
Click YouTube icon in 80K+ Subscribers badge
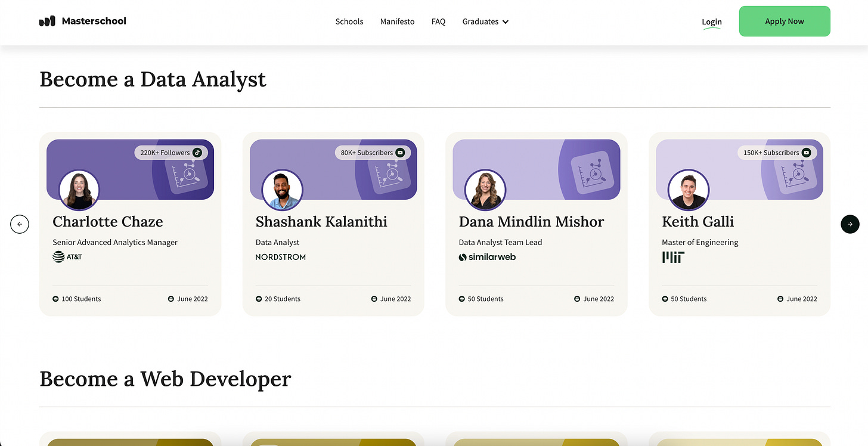(x=400, y=153)
